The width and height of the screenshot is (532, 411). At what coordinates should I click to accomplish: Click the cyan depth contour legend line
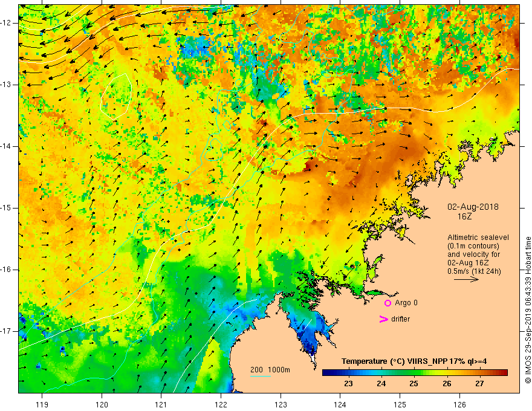click(x=261, y=377)
